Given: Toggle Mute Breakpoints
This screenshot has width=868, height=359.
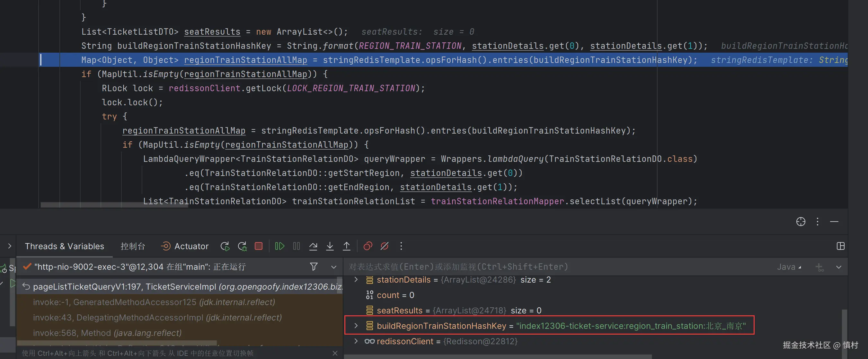Looking at the screenshot, I should pos(385,247).
